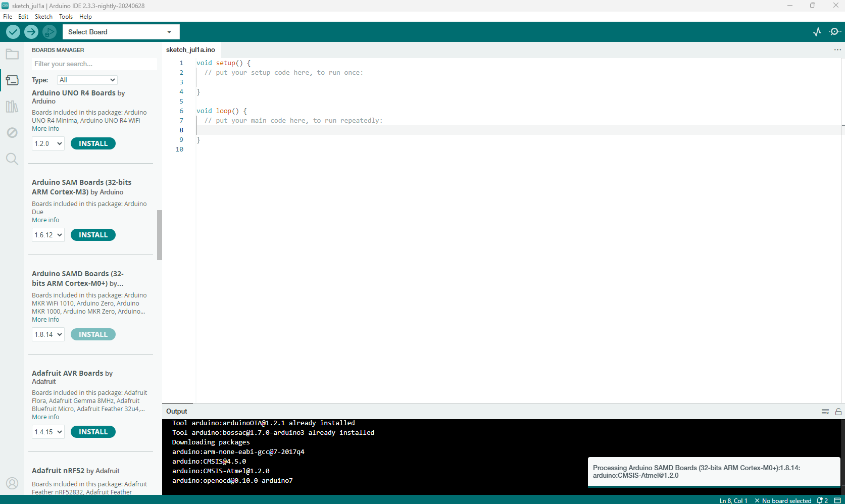Open version dropdown showing 1.6.12
Image resolution: width=845 pixels, height=504 pixels.
[x=48, y=235]
